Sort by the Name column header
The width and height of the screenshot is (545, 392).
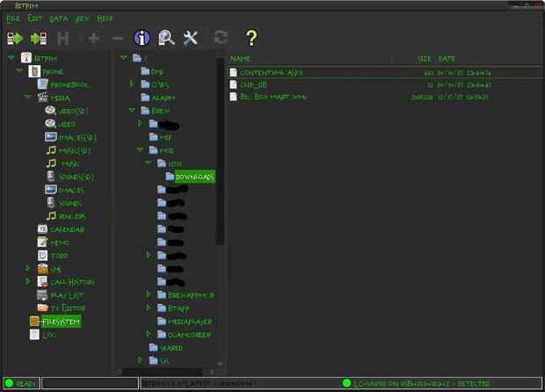tap(240, 59)
